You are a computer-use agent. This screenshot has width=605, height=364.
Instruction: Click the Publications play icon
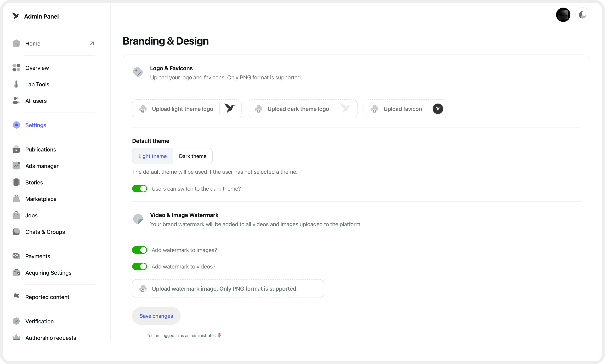click(16, 149)
